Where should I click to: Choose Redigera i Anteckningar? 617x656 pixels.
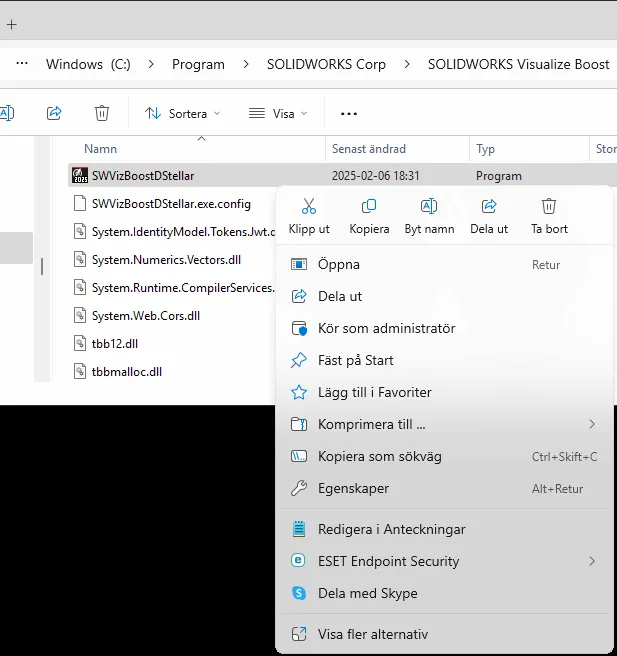(x=445, y=529)
